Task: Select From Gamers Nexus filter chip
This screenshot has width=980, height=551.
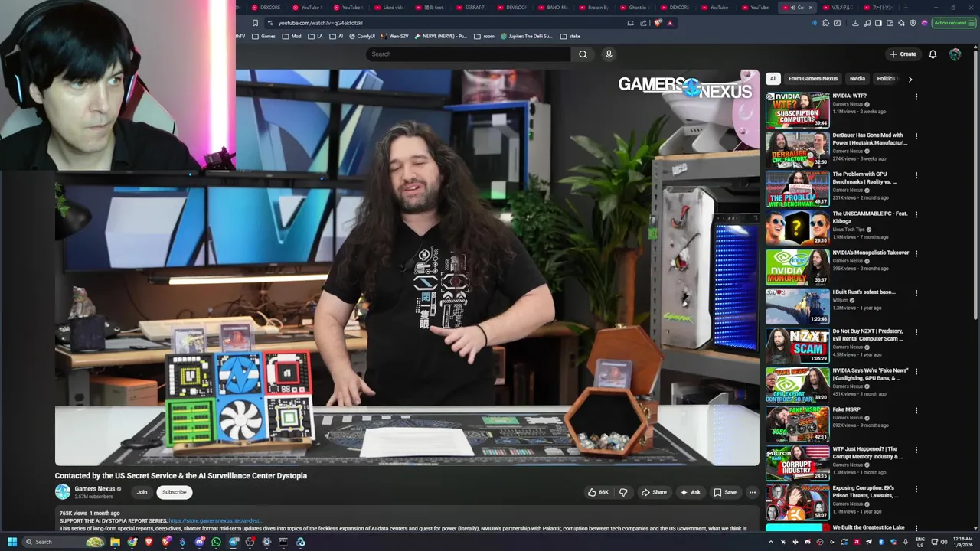Action: (x=813, y=79)
